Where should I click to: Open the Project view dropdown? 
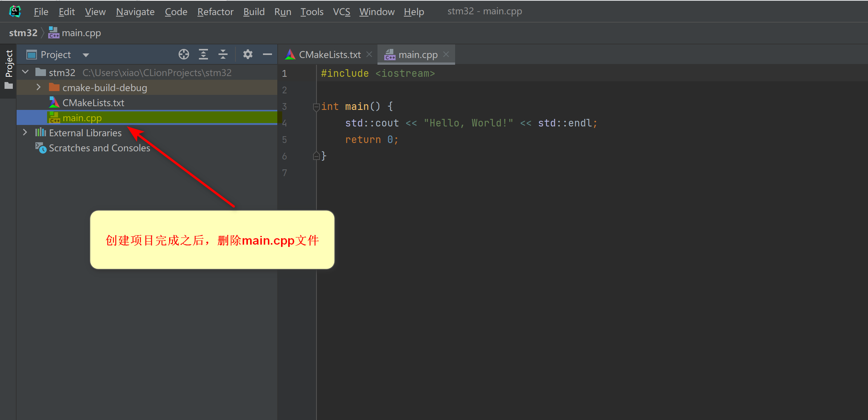click(86, 55)
